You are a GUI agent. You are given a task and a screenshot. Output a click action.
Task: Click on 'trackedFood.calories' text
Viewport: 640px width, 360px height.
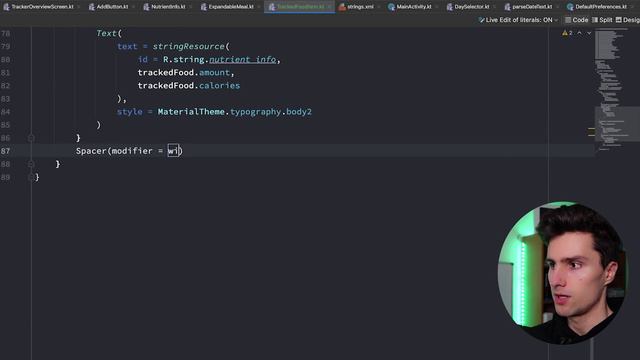(x=189, y=86)
